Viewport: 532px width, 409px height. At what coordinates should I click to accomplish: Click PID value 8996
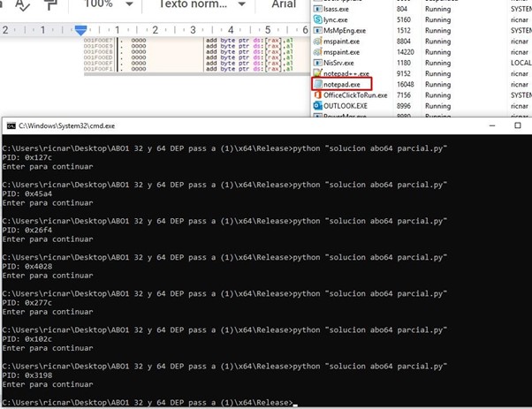click(x=404, y=106)
